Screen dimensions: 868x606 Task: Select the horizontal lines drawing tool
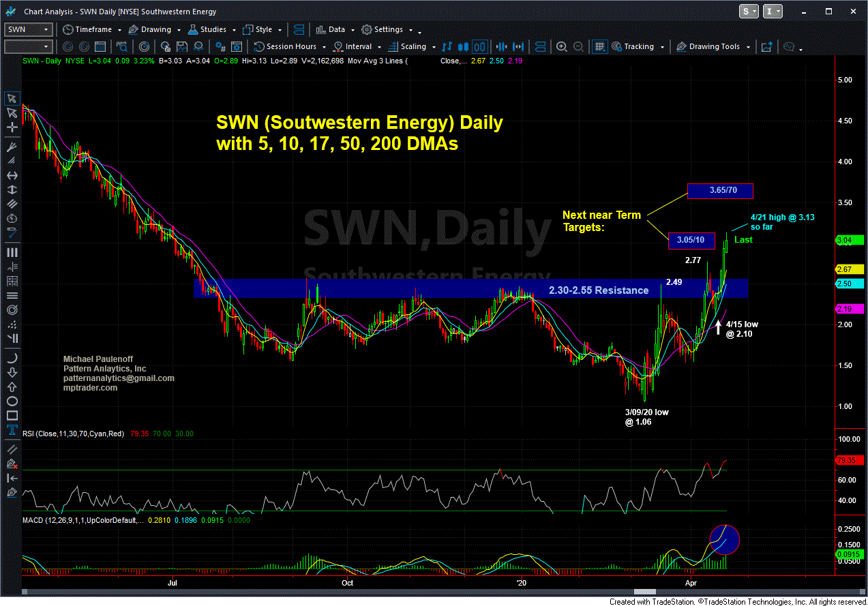pyautogui.click(x=12, y=295)
